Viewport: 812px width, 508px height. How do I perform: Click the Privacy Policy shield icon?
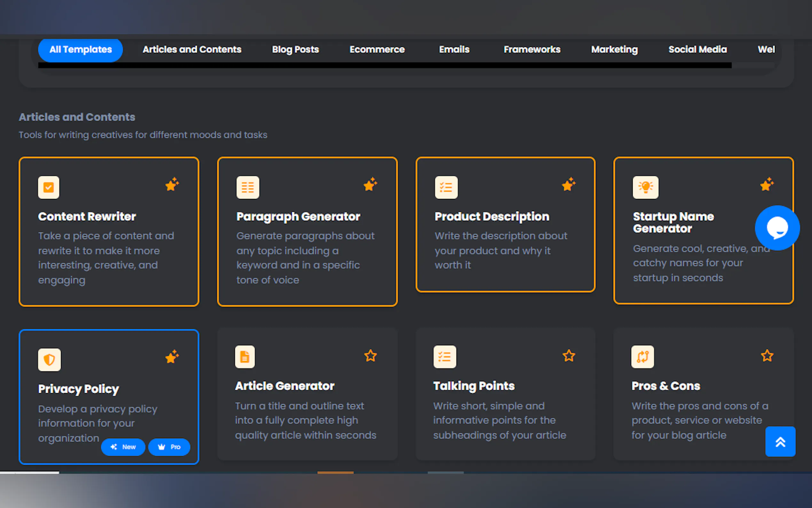pos(49,360)
